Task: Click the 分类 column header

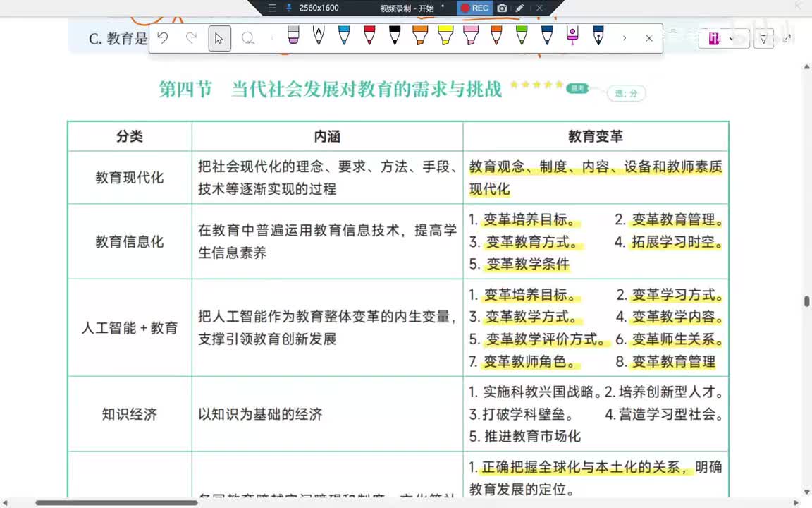Action: [130, 136]
